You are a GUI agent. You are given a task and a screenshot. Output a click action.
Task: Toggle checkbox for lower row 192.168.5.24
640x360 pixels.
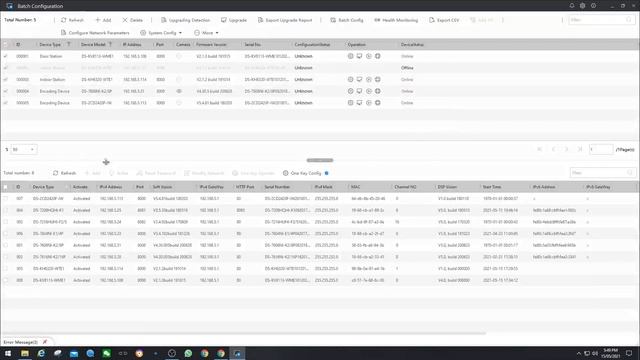coord(5,222)
